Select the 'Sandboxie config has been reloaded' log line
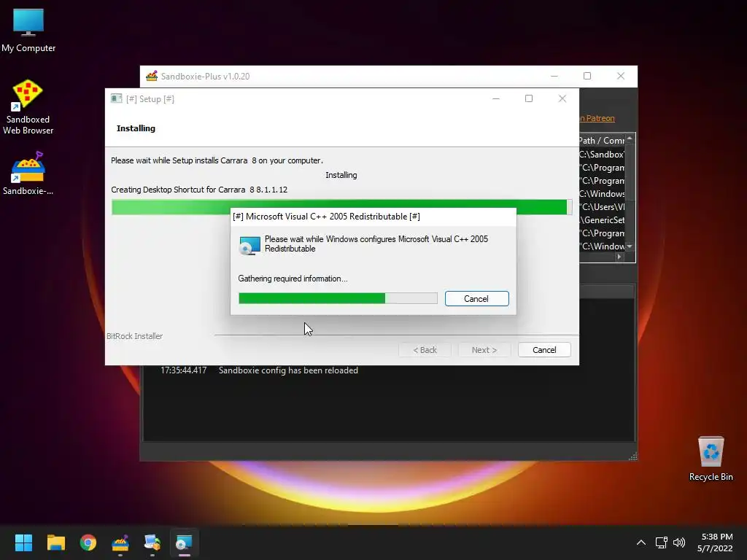This screenshot has width=747, height=560. (288, 370)
